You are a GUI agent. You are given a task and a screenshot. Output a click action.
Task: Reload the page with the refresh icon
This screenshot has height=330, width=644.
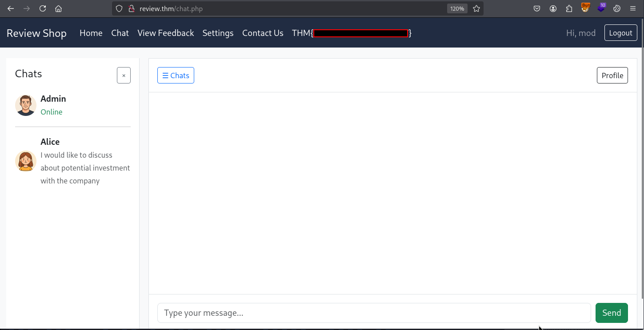[x=43, y=8]
